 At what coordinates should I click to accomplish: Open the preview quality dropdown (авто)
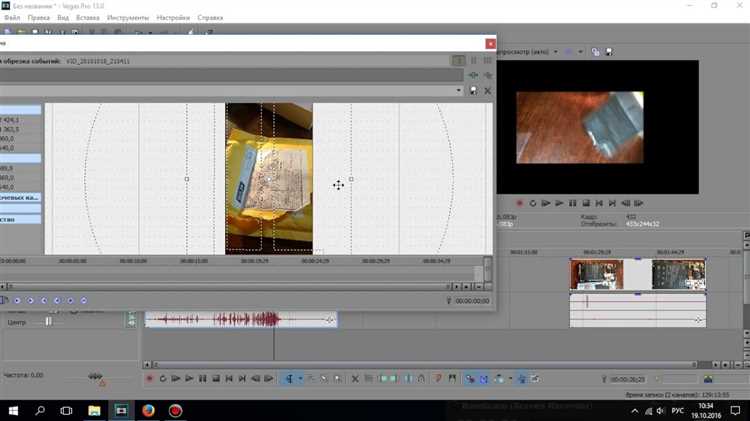click(x=556, y=52)
